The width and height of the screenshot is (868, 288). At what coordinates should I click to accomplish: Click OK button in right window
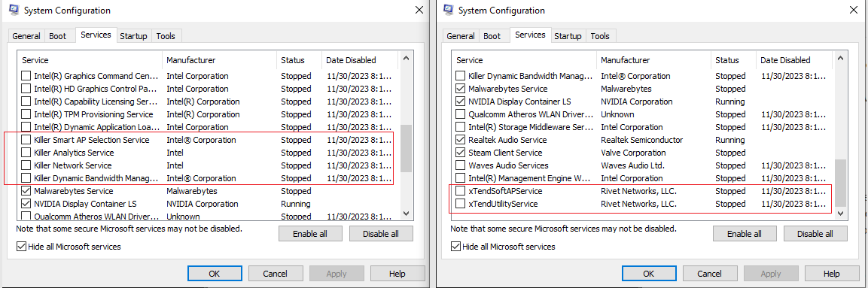click(649, 274)
